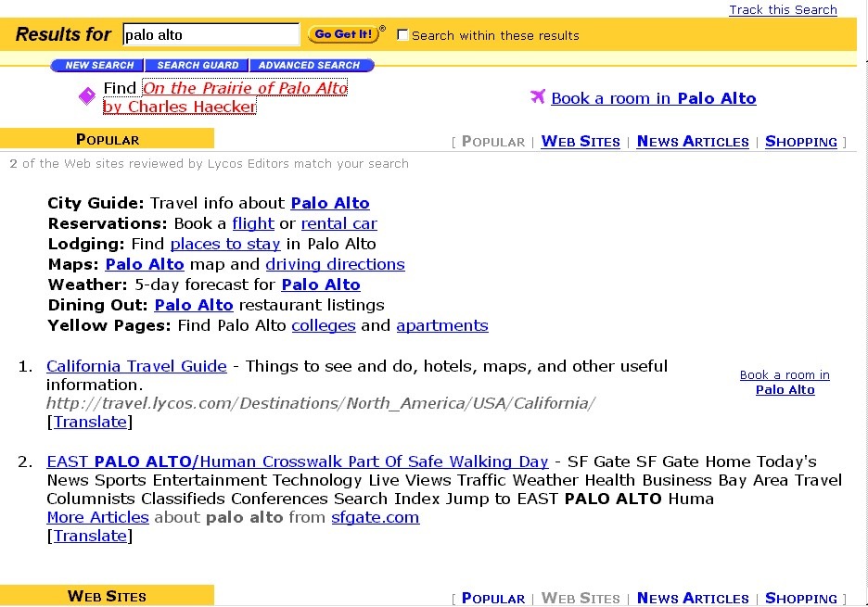The image size is (868, 607).
Task: Open the flight reservations link
Action: [x=253, y=223]
